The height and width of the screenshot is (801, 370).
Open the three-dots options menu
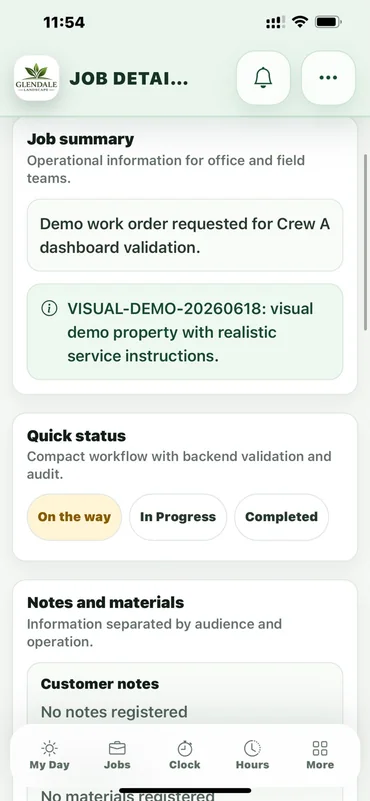[328, 78]
